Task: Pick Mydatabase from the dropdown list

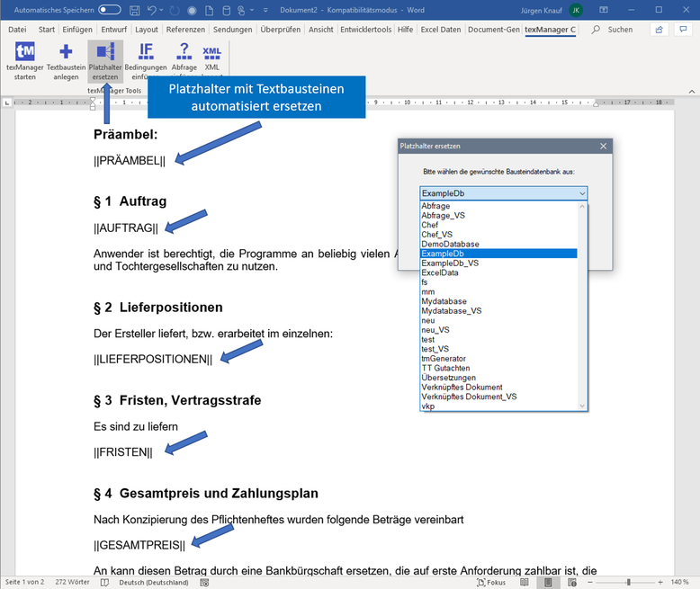Action: click(x=499, y=301)
